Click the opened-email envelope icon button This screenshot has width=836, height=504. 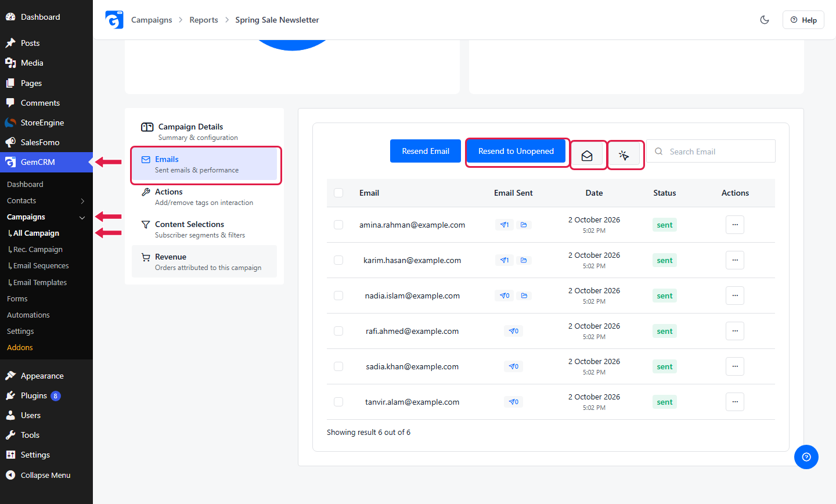point(587,155)
